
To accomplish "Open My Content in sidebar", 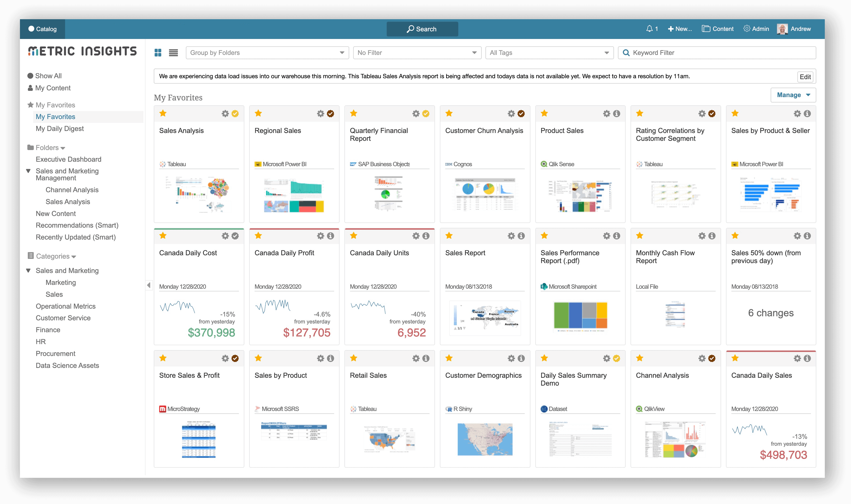I will pyautogui.click(x=49, y=88).
